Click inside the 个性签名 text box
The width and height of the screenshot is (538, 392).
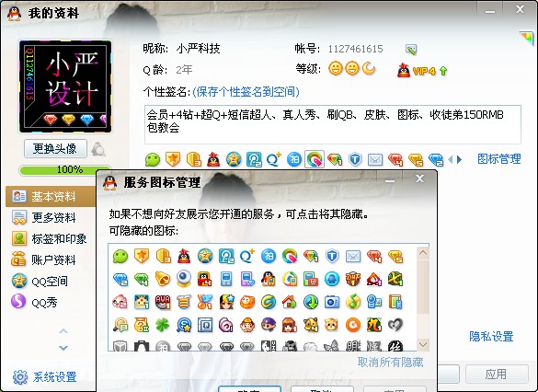coord(333,124)
